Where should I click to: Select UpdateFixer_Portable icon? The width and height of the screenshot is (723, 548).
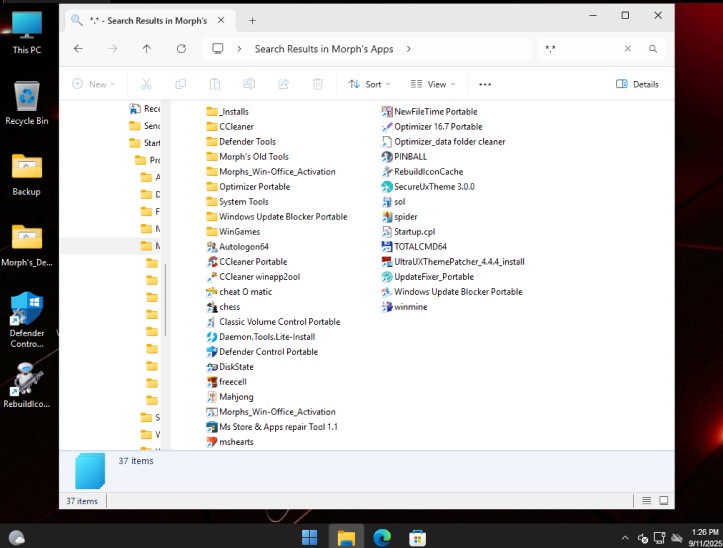click(387, 277)
